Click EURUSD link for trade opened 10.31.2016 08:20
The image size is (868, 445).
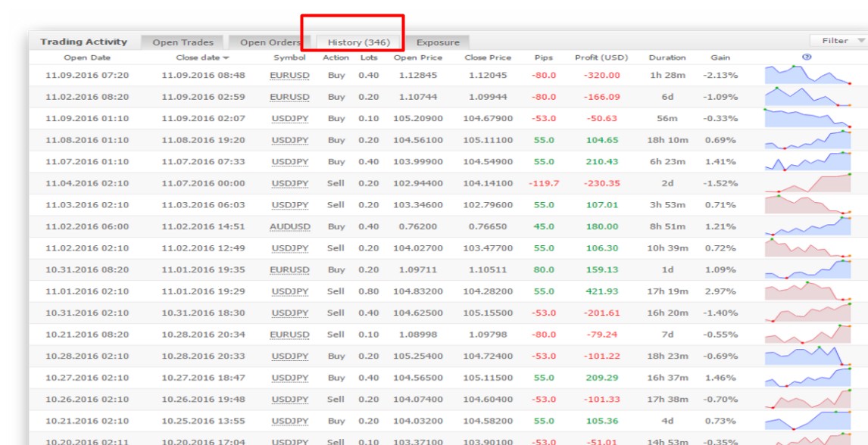pos(289,269)
